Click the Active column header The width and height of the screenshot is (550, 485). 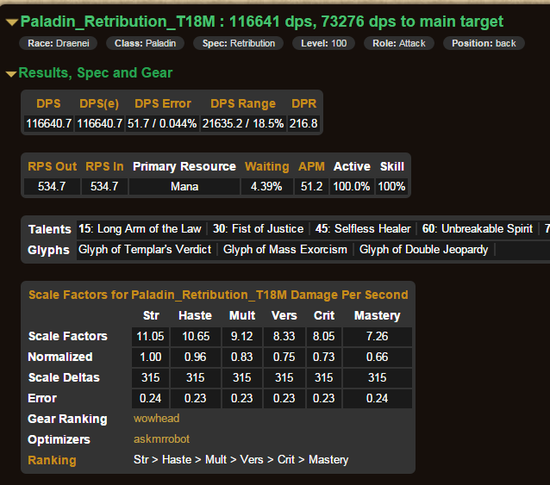click(352, 167)
